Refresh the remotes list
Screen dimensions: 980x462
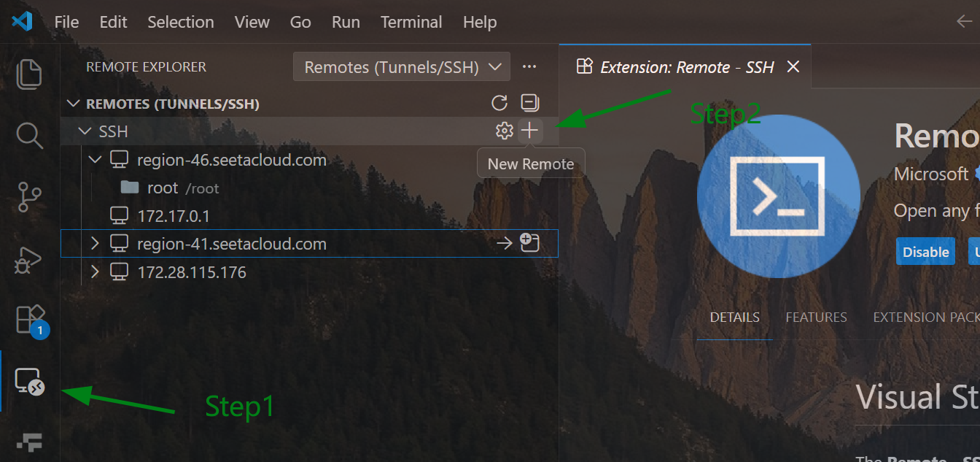coord(499,103)
